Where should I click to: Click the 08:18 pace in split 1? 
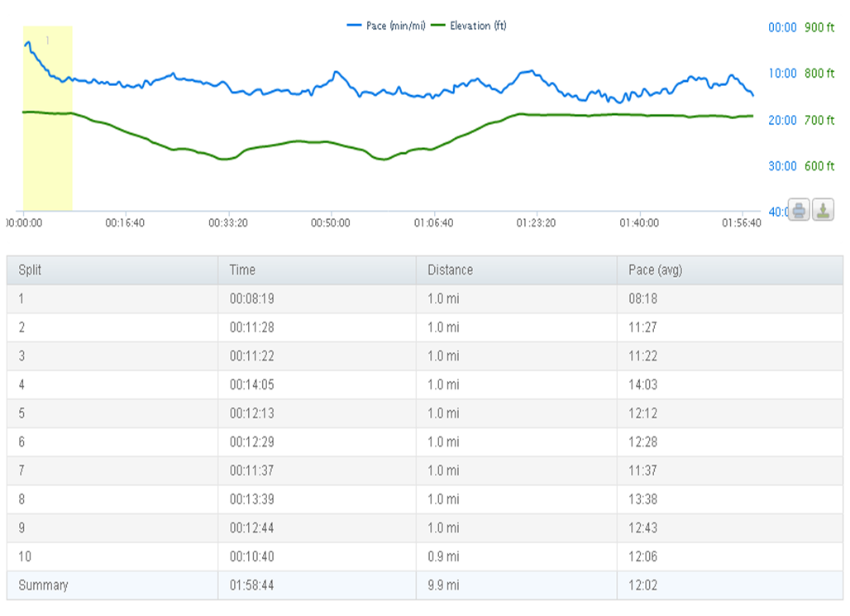click(x=642, y=299)
